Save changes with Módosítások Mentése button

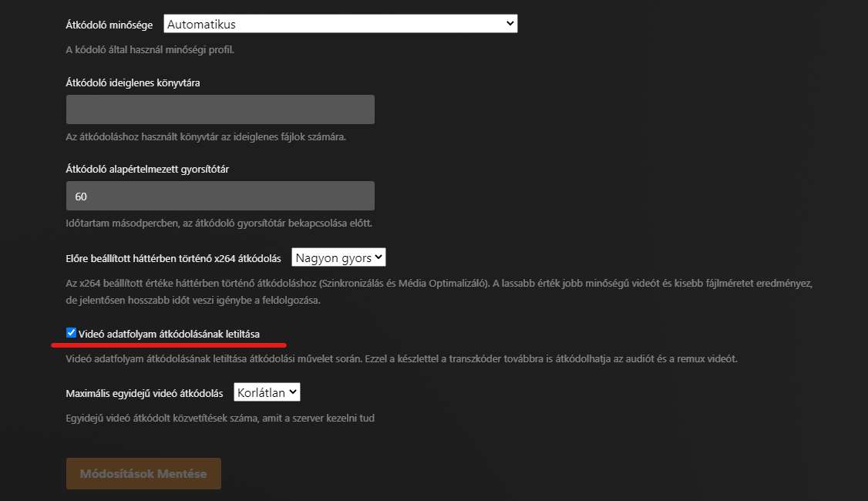(x=143, y=474)
